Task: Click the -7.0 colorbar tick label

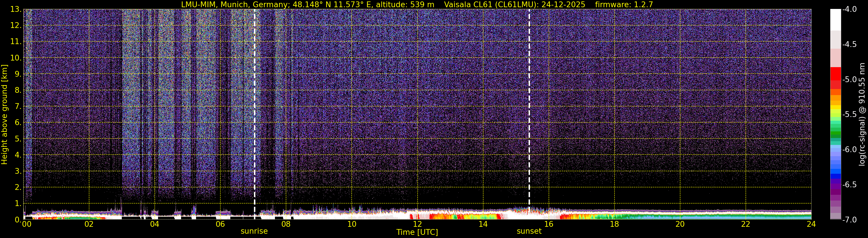Action: (849, 220)
